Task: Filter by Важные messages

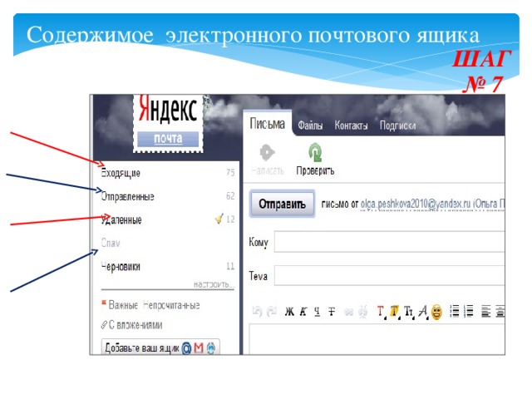Action: [x=123, y=305]
